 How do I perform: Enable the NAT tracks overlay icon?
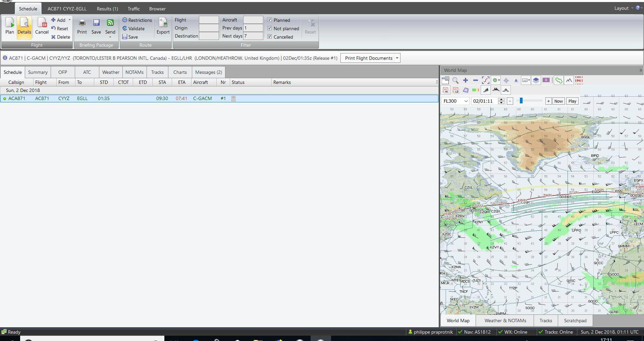558,81
